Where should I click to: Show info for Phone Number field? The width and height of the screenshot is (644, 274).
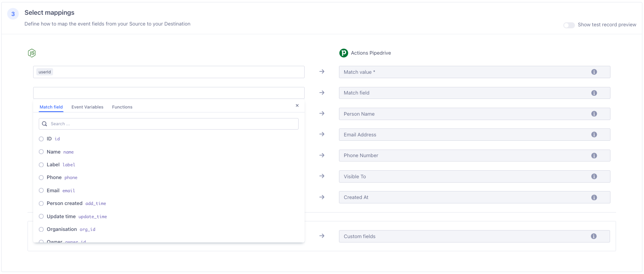pyautogui.click(x=594, y=156)
